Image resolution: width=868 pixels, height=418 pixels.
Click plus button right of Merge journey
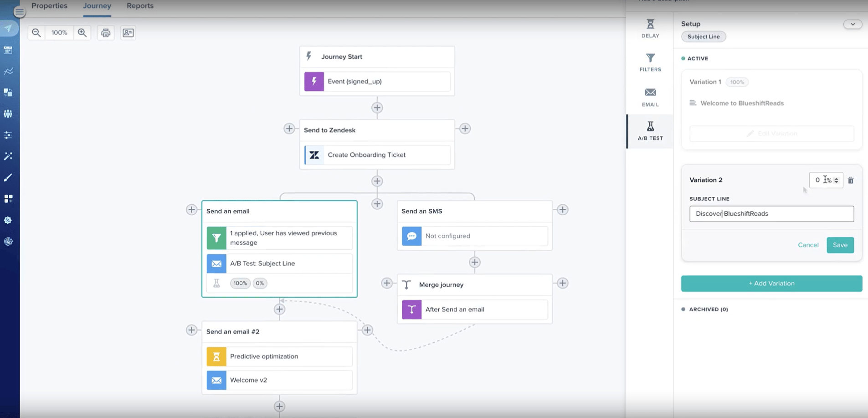[x=563, y=283]
